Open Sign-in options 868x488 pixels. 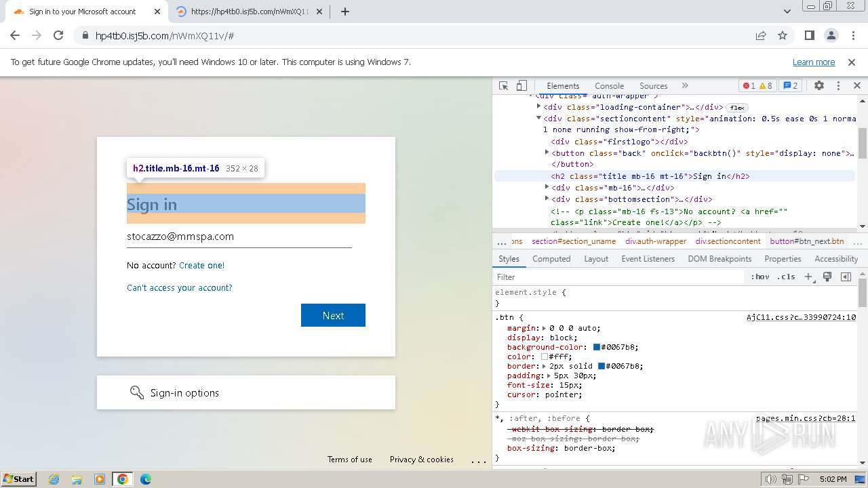(245, 392)
